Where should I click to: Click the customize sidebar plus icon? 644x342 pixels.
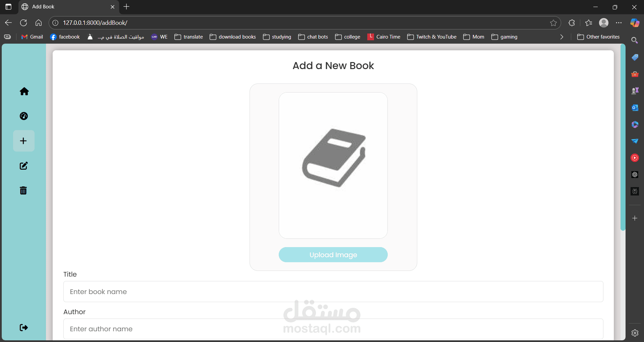click(x=635, y=218)
